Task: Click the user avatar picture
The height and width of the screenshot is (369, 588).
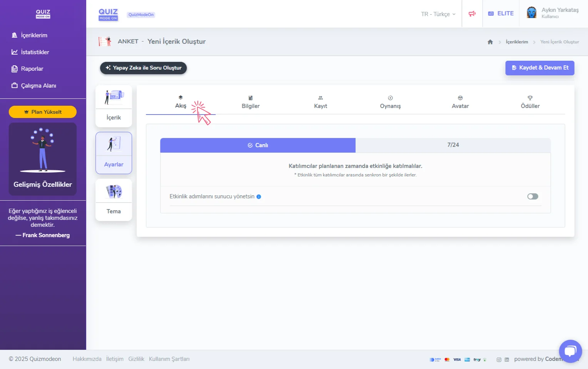Action: pyautogui.click(x=531, y=13)
